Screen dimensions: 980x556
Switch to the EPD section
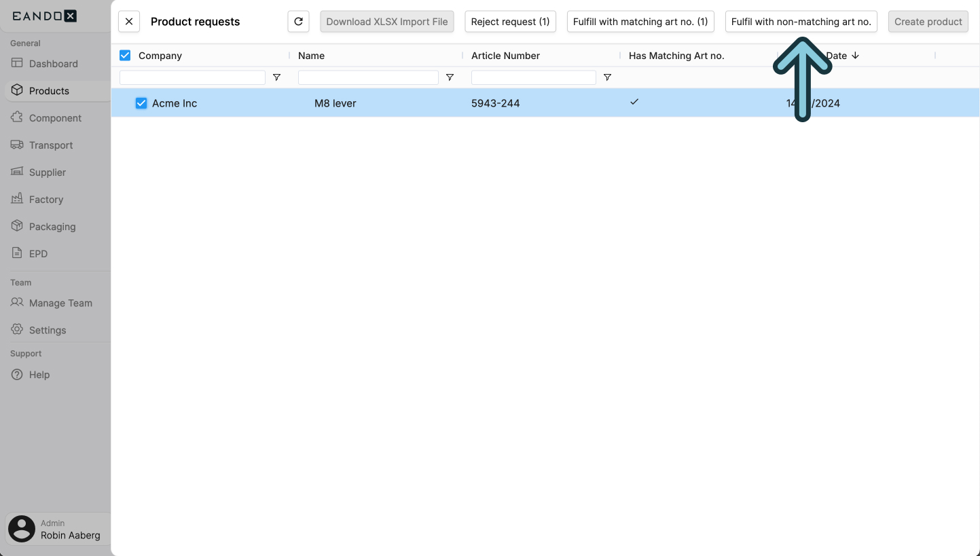click(x=37, y=253)
